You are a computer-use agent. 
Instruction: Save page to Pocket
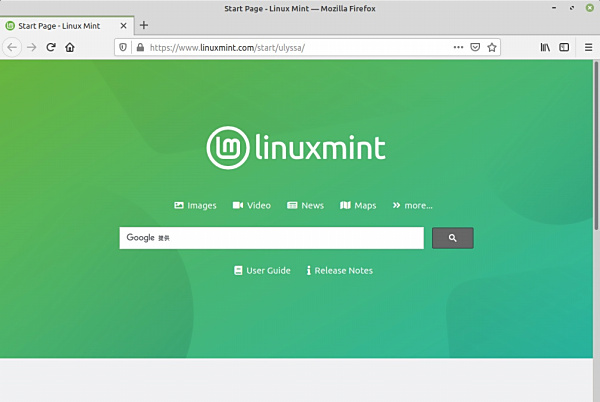(475, 47)
